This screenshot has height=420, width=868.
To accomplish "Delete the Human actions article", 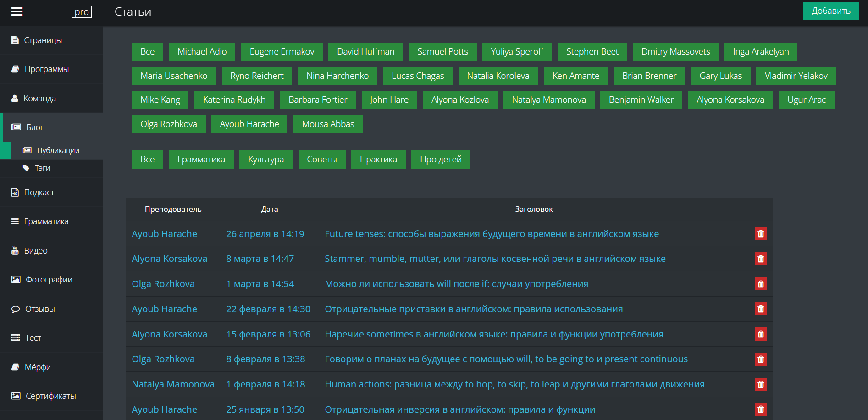I will pos(761,384).
